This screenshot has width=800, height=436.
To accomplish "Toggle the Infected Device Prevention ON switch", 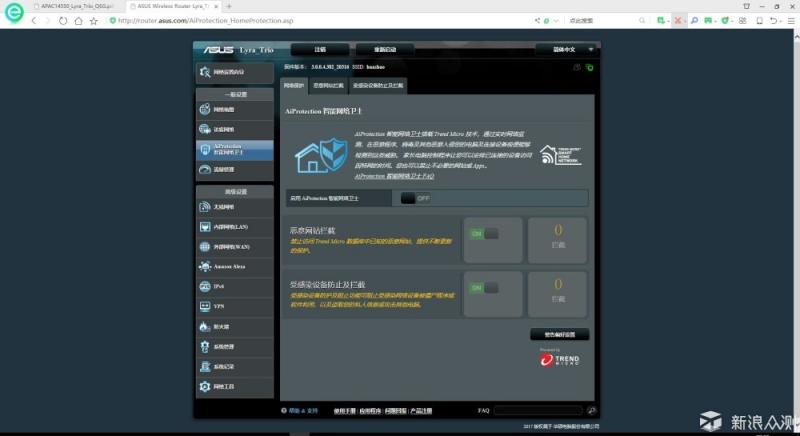I will coord(484,288).
